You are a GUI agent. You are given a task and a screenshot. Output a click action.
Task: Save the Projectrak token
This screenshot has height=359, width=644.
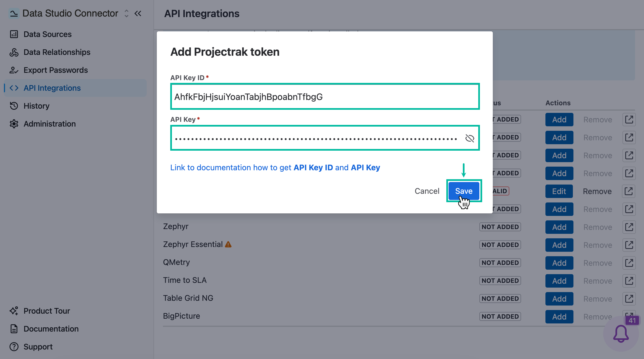coord(464,191)
